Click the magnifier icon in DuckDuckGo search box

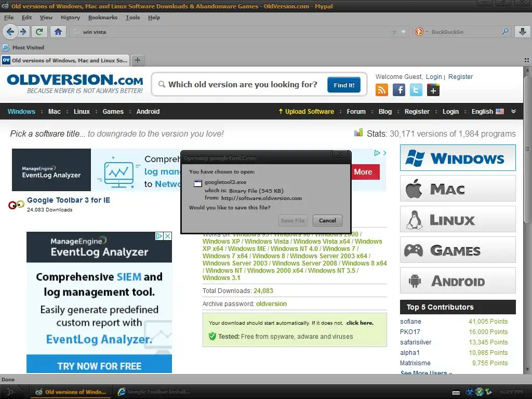pyautogui.click(x=505, y=32)
